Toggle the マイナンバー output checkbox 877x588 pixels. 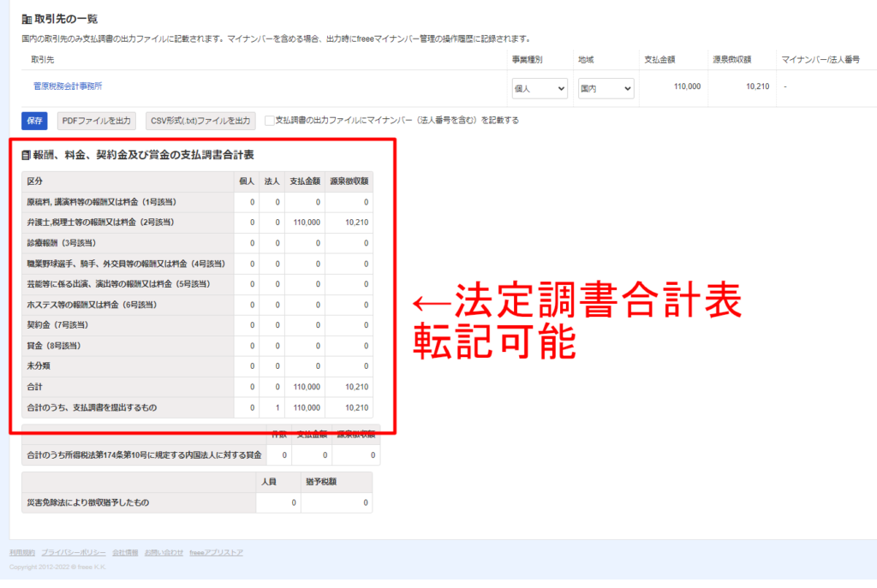click(269, 121)
